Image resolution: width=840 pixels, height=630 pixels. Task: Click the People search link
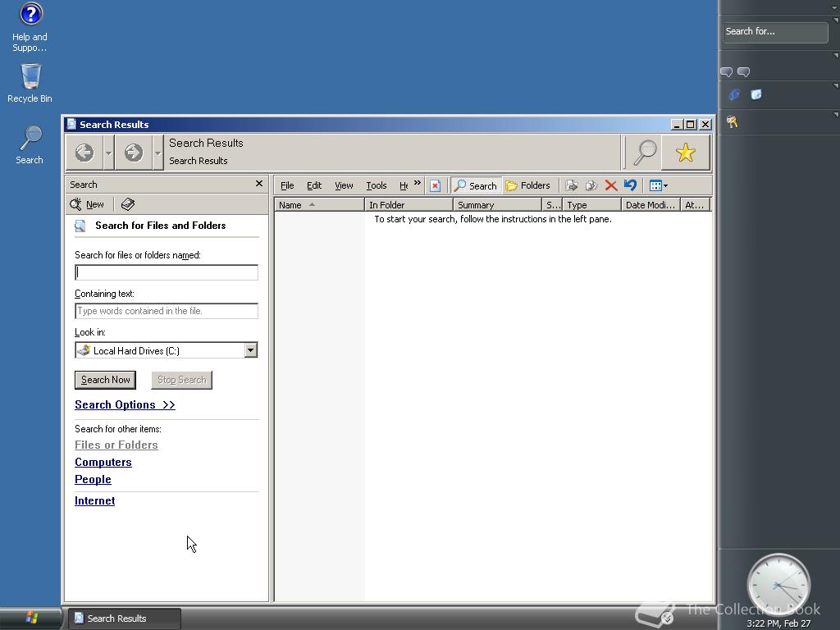(x=93, y=479)
